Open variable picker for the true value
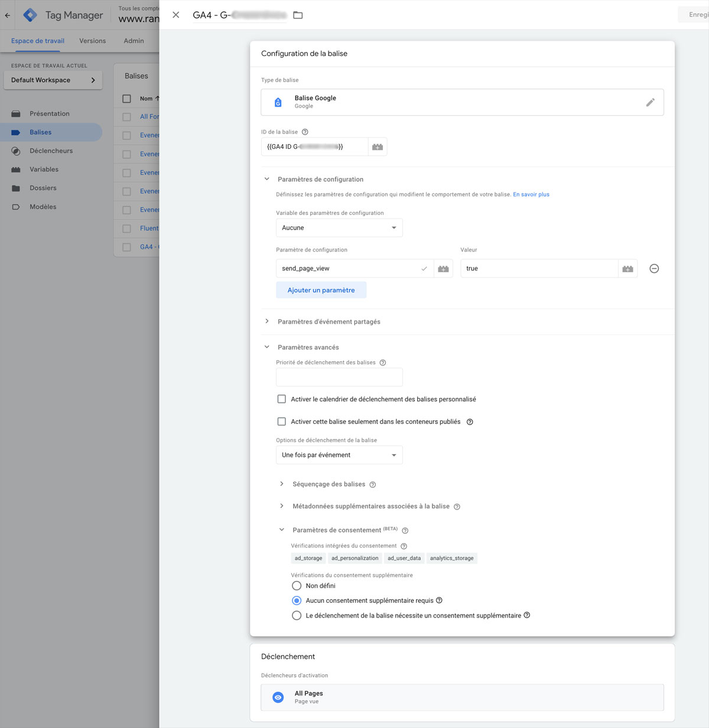Image resolution: width=709 pixels, height=728 pixels. tap(627, 269)
